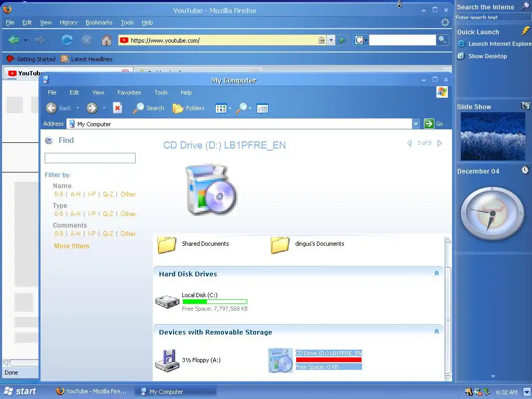Click Search button in My Computer toolbar
Viewport: 532px width, 399px height.
[x=148, y=108]
